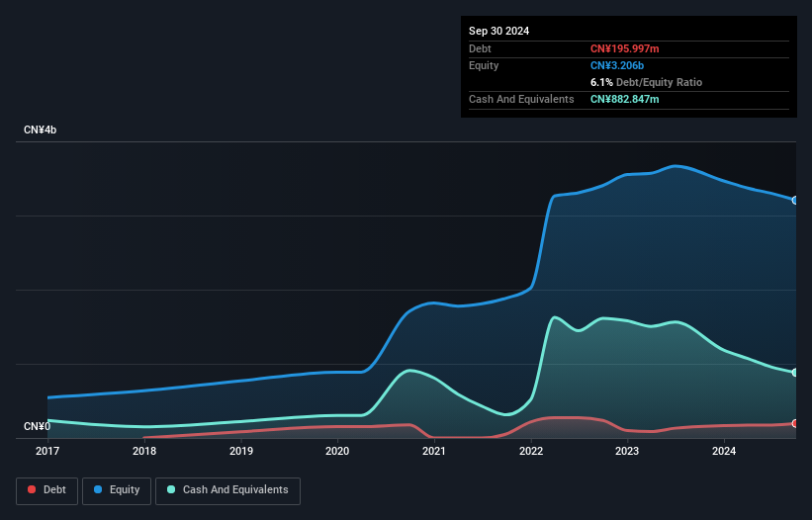Viewport: 812px width, 520px height.
Task: Select the Cash endpoint marker on chart
Action: point(795,373)
